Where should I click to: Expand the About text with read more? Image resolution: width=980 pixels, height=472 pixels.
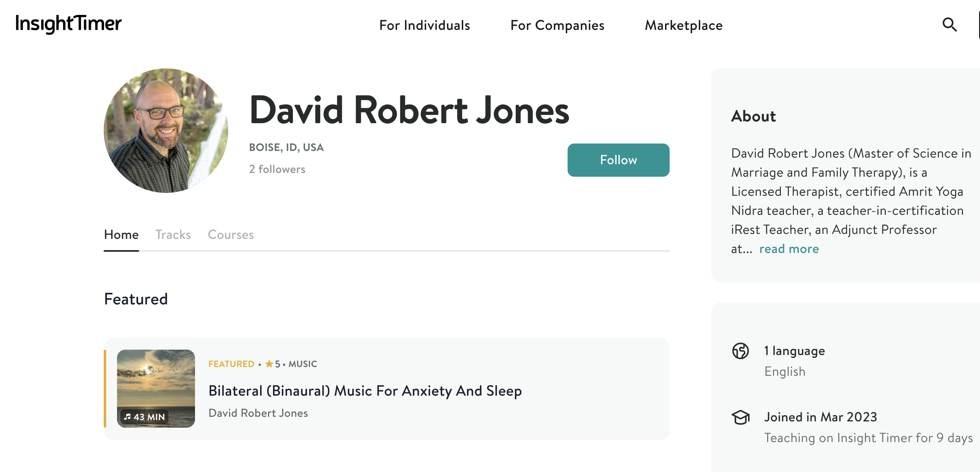[789, 249]
